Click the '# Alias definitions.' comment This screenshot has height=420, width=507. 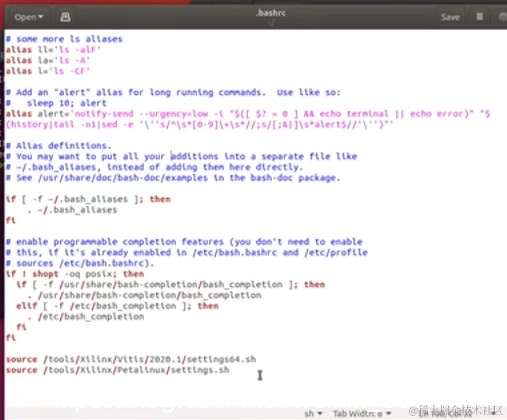pos(59,145)
